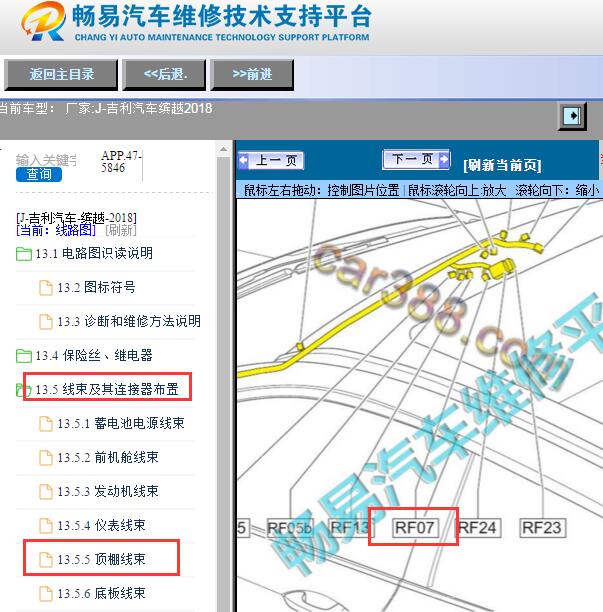Open 13.4 保险丝、继电器 entry

click(94, 356)
